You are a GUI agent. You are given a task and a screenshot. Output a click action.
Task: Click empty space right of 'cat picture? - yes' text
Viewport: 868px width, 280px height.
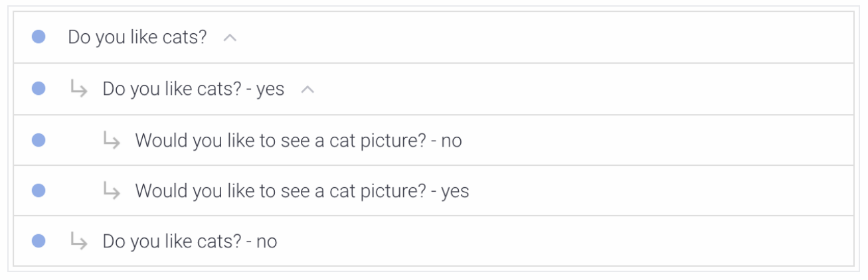point(661,191)
